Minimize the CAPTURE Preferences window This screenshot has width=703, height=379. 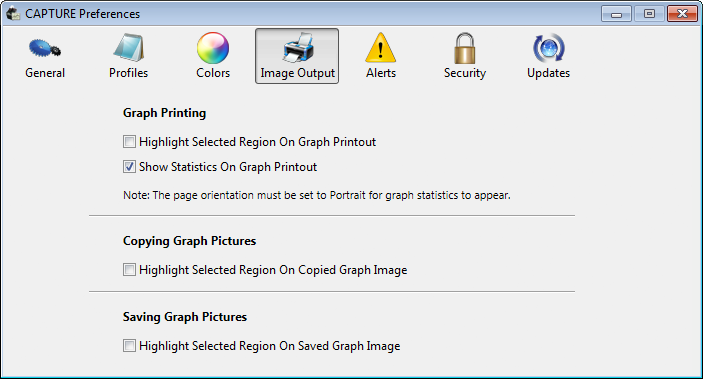[x=616, y=14]
